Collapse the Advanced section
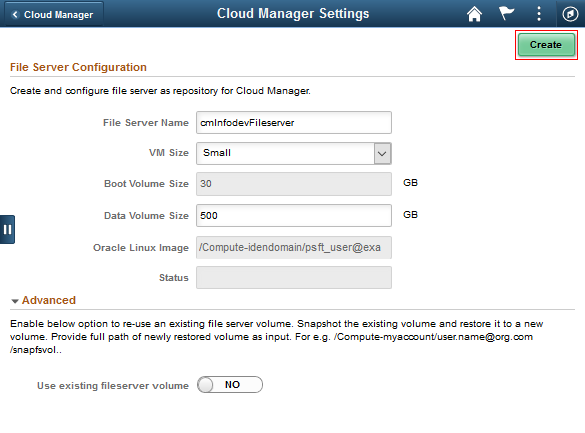585x433 pixels. pos(15,301)
